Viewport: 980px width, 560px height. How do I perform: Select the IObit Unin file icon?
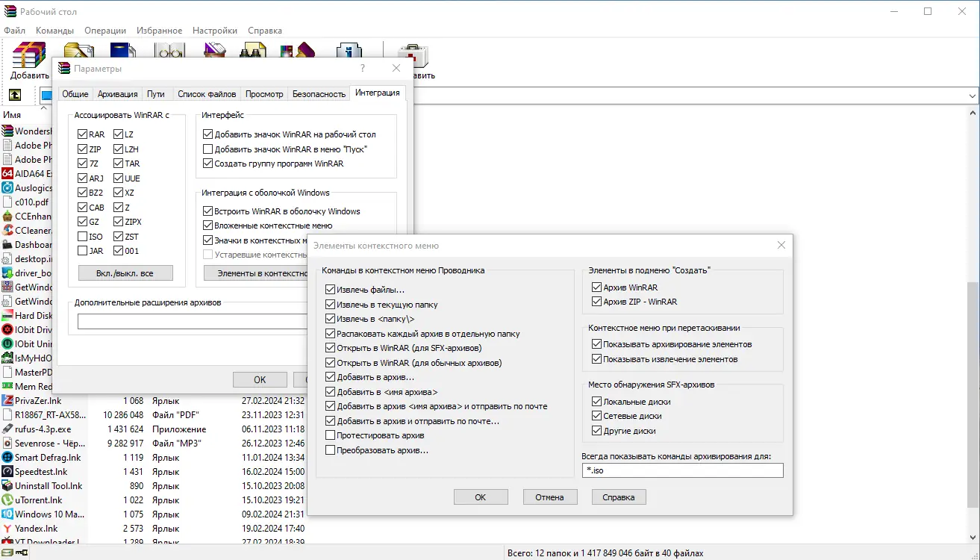[x=8, y=343]
